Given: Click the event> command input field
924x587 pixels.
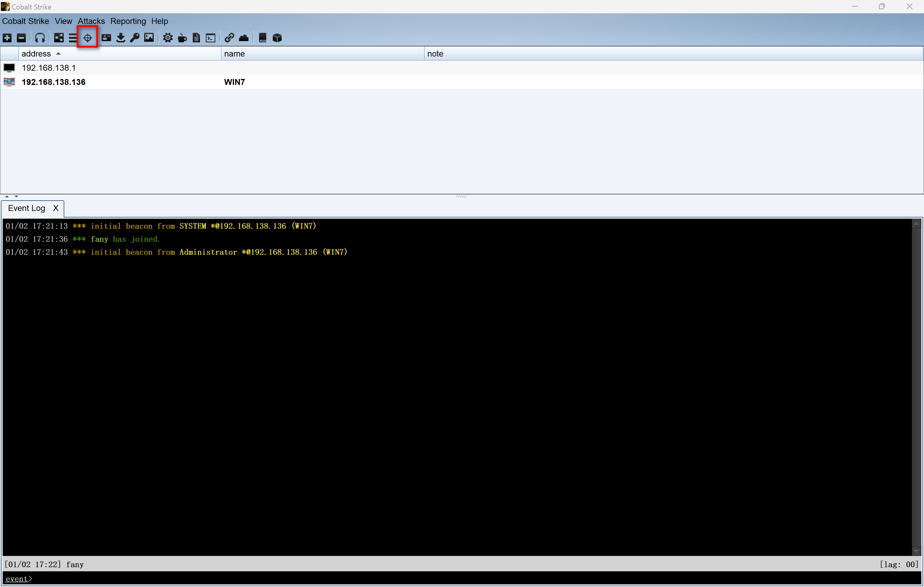Looking at the screenshot, I should pos(461,578).
